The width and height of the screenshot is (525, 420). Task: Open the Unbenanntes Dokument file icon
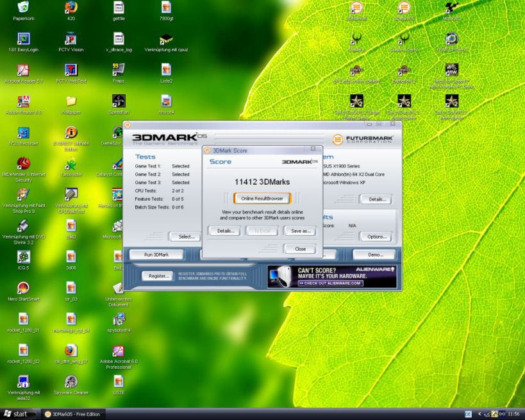pos(119,289)
